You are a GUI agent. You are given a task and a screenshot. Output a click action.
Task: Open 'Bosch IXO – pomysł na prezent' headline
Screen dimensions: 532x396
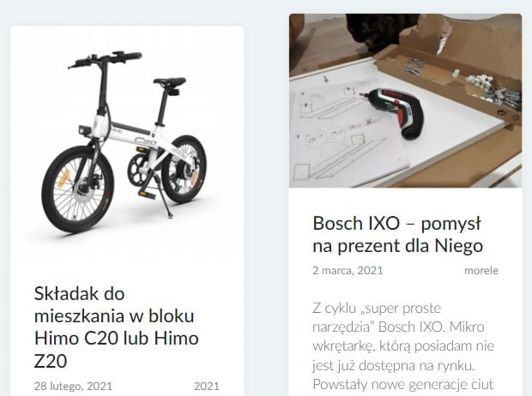pyautogui.click(x=397, y=235)
